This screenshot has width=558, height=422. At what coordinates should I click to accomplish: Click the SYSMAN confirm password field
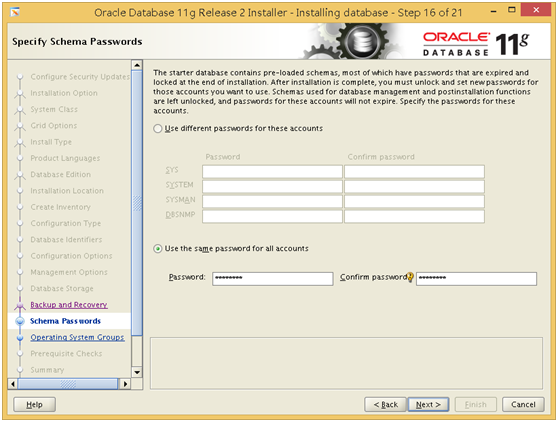[x=414, y=201]
